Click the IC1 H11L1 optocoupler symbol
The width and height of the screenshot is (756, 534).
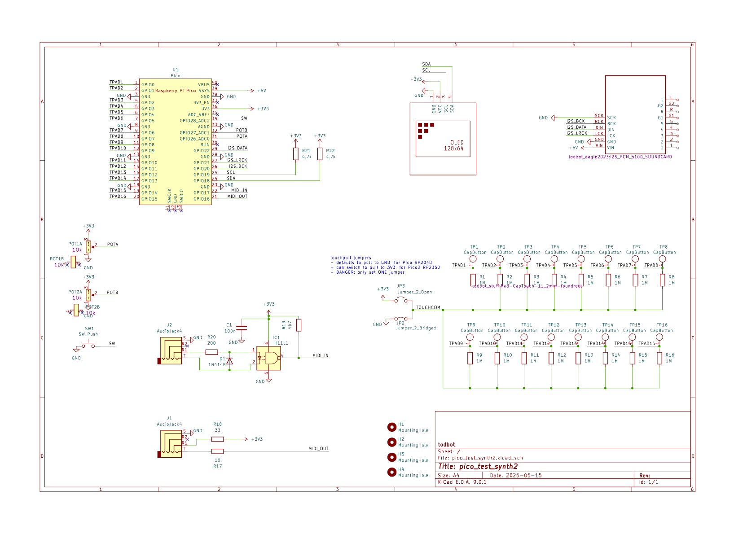268,358
